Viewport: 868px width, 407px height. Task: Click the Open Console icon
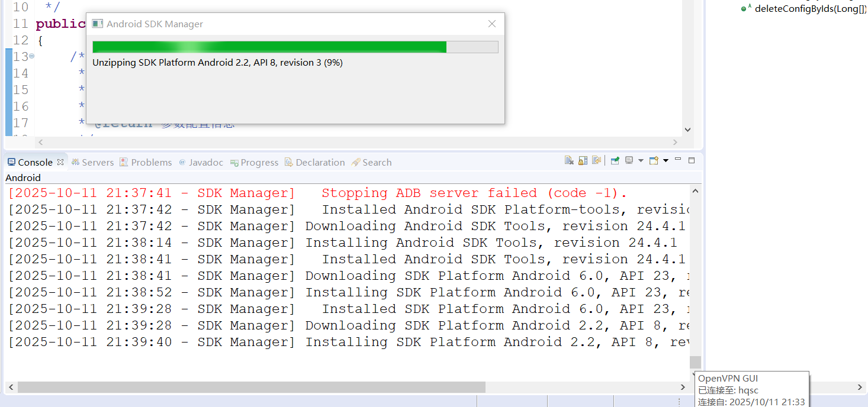[x=654, y=160]
